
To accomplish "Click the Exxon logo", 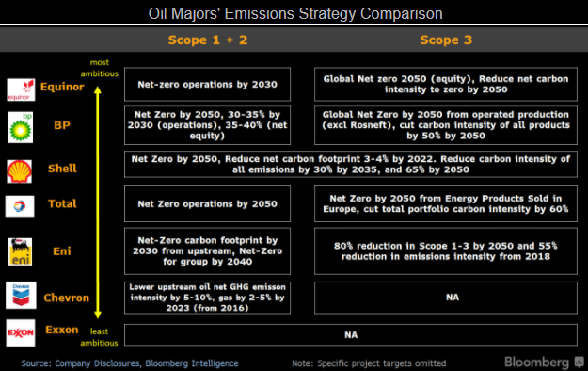I will click(x=21, y=333).
